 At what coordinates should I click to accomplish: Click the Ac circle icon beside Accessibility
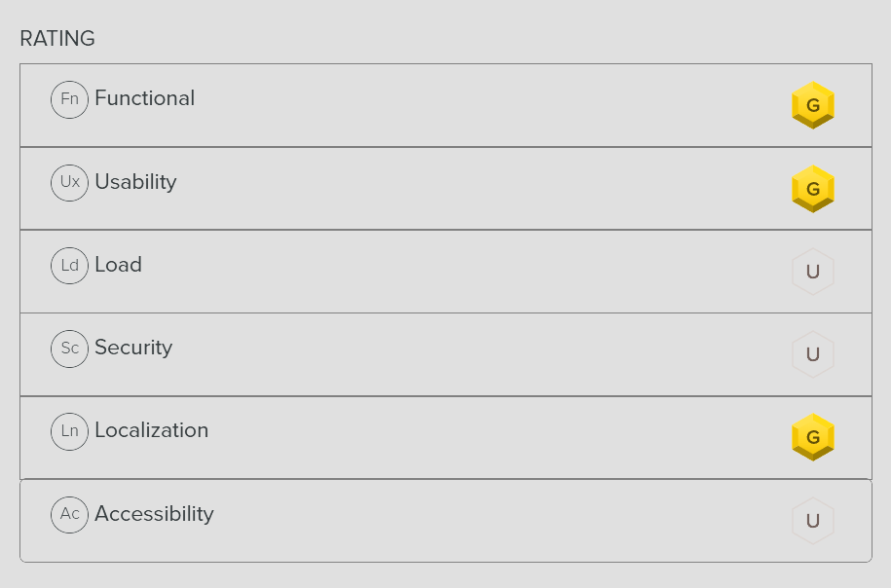click(x=69, y=514)
